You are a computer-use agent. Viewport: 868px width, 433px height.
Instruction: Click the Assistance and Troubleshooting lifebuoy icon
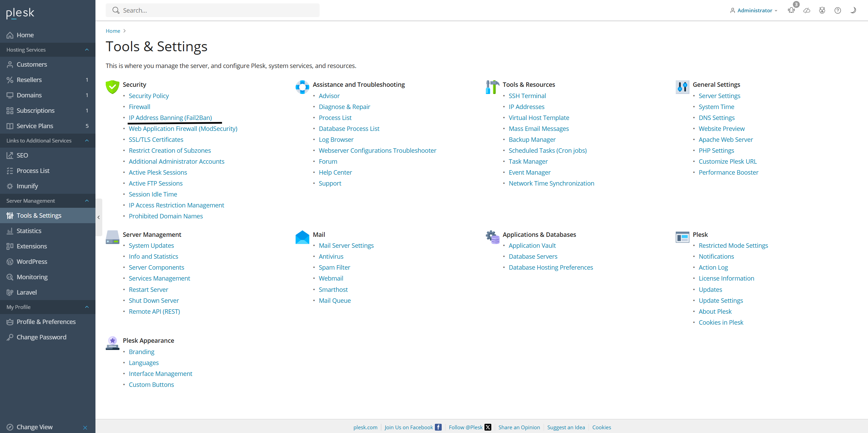click(x=302, y=87)
